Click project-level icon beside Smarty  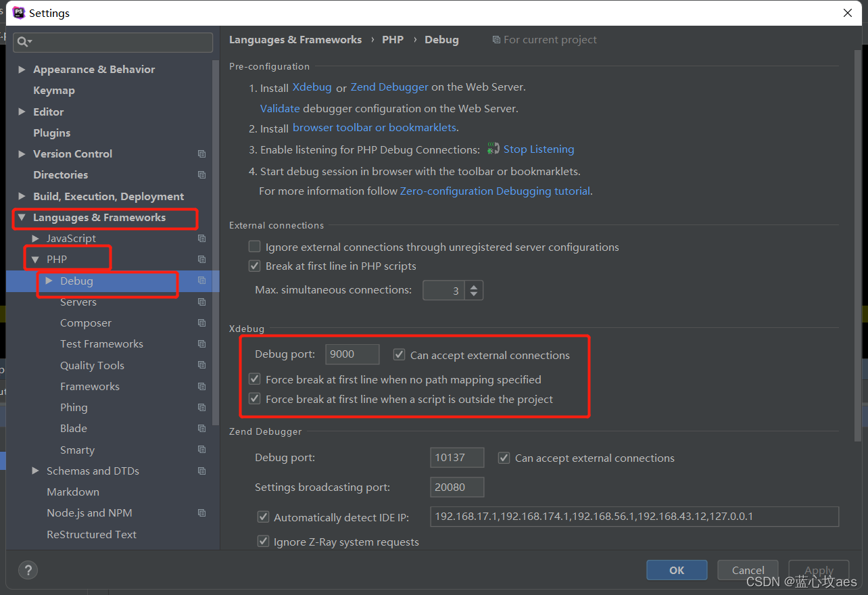click(201, 450)
